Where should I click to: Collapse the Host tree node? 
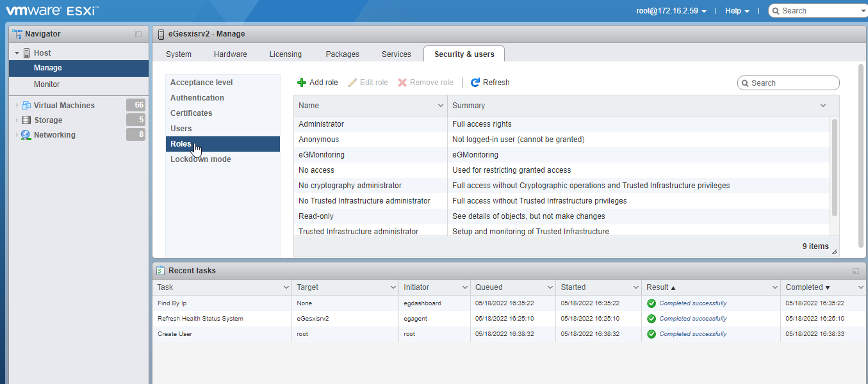click(17, 53)
